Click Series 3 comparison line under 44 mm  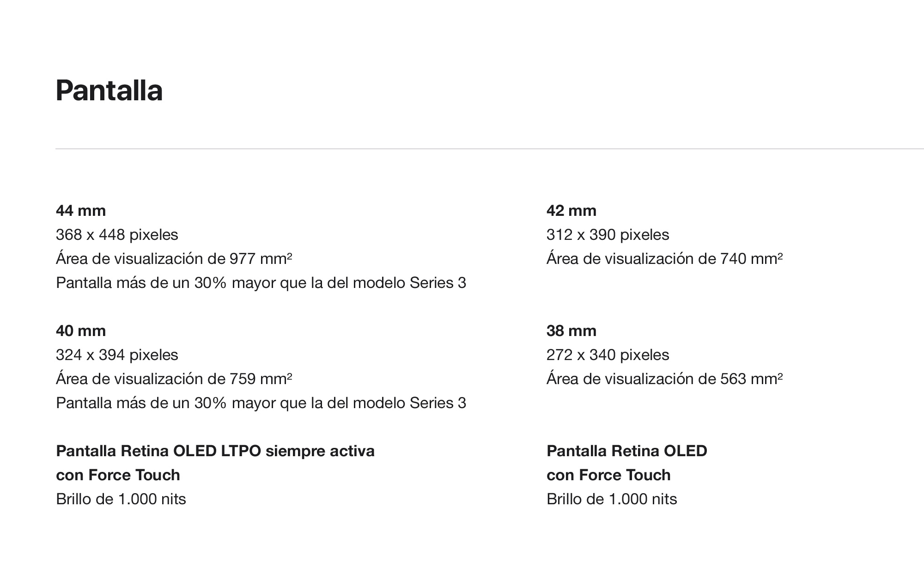(x=261, y=283)
